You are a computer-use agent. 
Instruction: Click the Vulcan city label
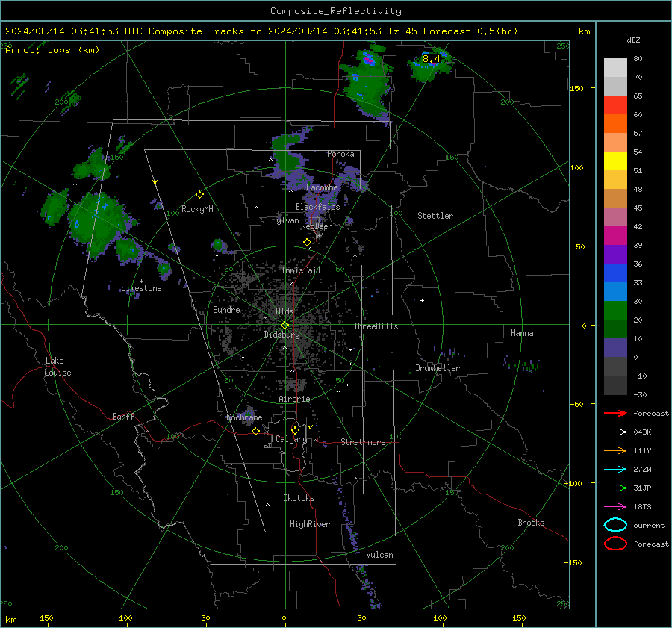[x=379, y=555]
